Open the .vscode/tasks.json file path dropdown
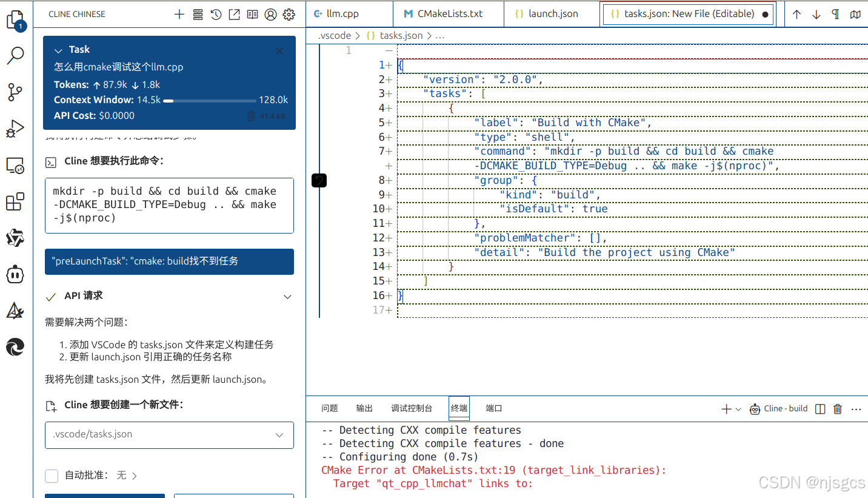 (x=279, y=435)
